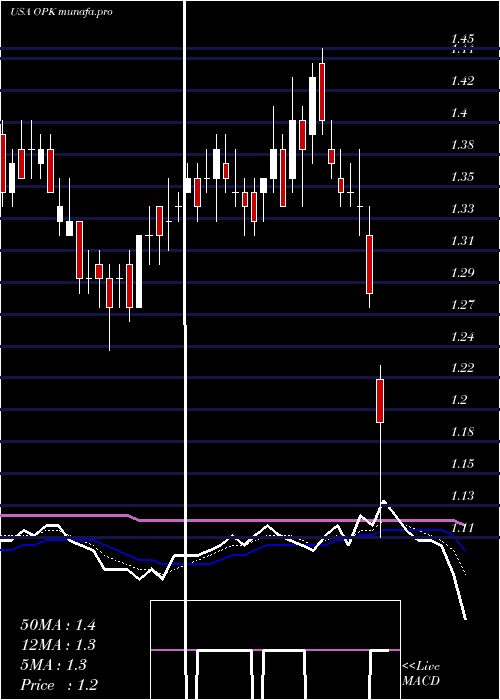Click the 1.22 price axis label
Viewport: 500px width, 700px height.
tap(464, 368)
